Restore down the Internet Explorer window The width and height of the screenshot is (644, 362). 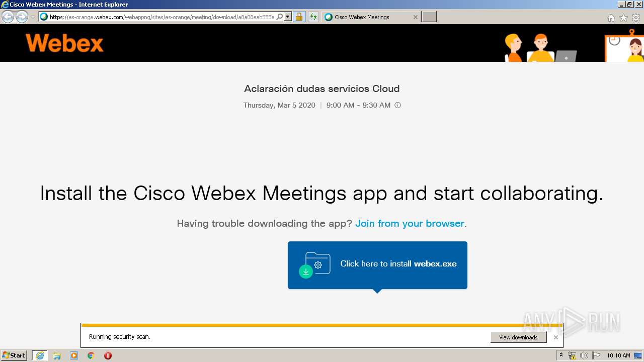click(x=629, y=4)
